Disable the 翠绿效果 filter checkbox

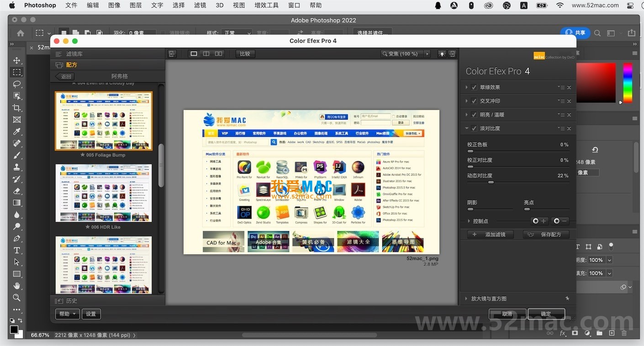(x=474, y=87)
